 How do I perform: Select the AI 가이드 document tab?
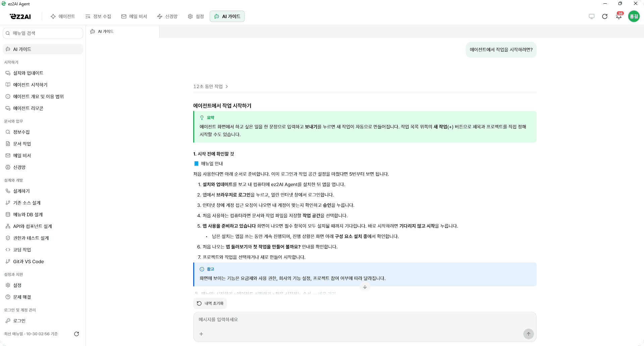point(122,32)
